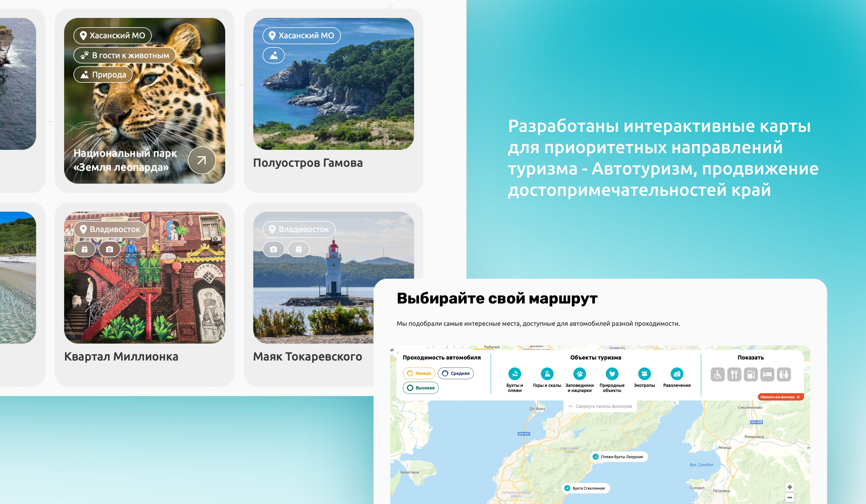866x504 pixels.
Task: Click the В гости к животным tag
Action: coord(124,55)
